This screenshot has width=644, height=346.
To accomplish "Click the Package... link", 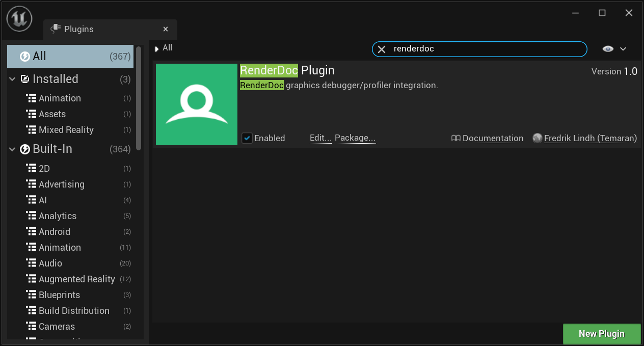I will tap(355, 138).
